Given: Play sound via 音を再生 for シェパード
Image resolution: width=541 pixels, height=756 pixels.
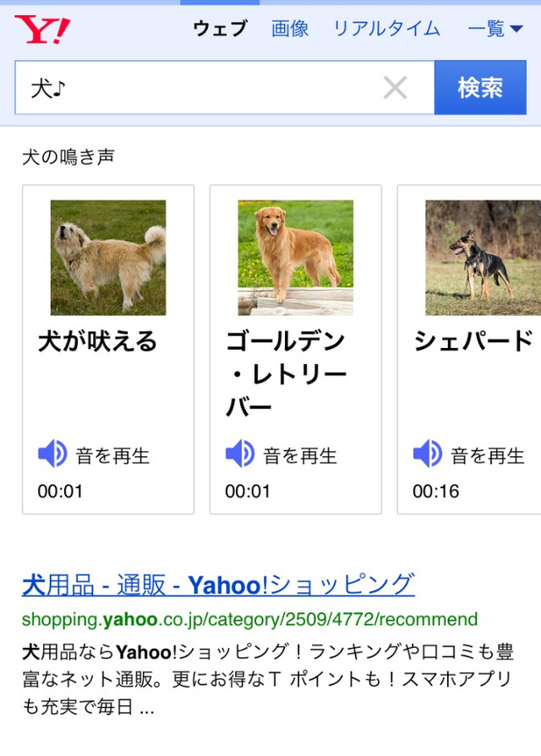Looking at the screenshot, I should click(x=488, y=456).
